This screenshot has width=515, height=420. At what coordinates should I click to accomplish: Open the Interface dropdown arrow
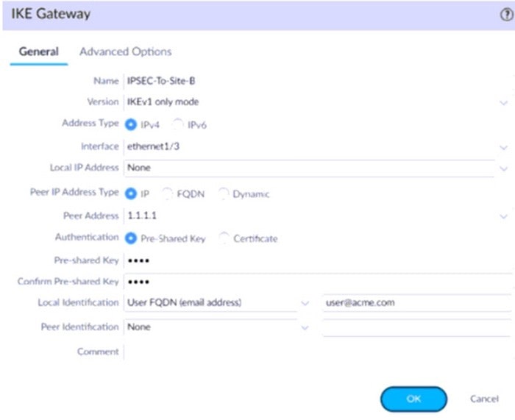(x=503, y=147)
